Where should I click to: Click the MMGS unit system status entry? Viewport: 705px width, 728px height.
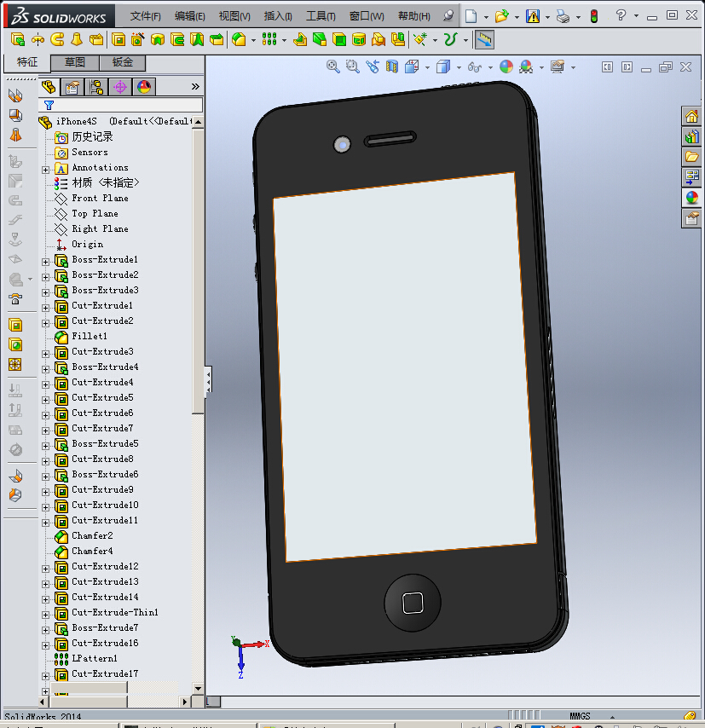(x=580, y=716)
